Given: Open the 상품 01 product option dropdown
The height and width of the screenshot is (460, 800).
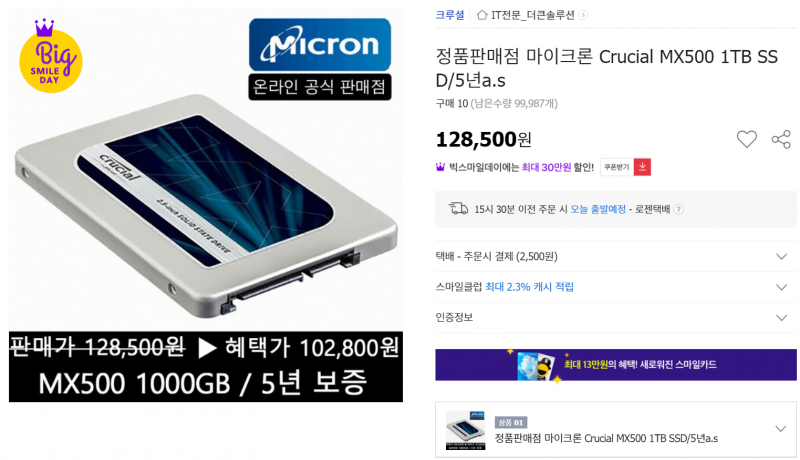Looking at the screenshot, I should [x=615, y=429].
